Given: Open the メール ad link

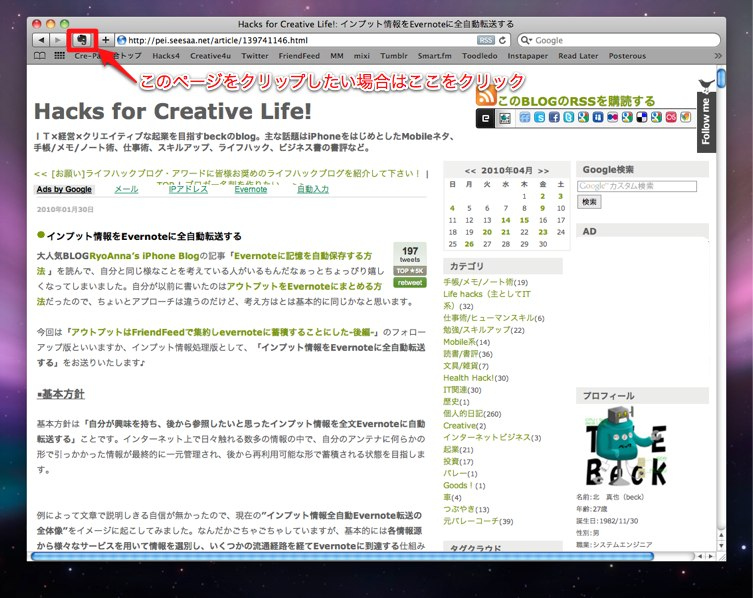Looking at the screenshot, I should coord(126,189).
